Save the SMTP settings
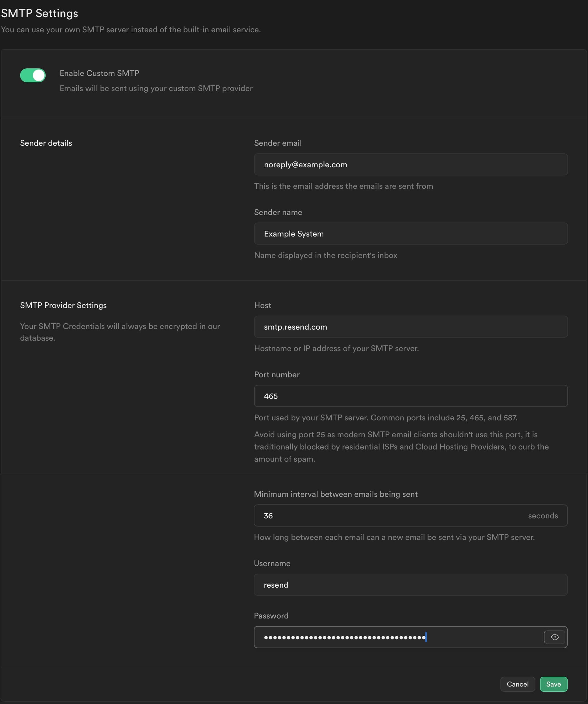Screen dimensions: 588x704 pos(553,684)
